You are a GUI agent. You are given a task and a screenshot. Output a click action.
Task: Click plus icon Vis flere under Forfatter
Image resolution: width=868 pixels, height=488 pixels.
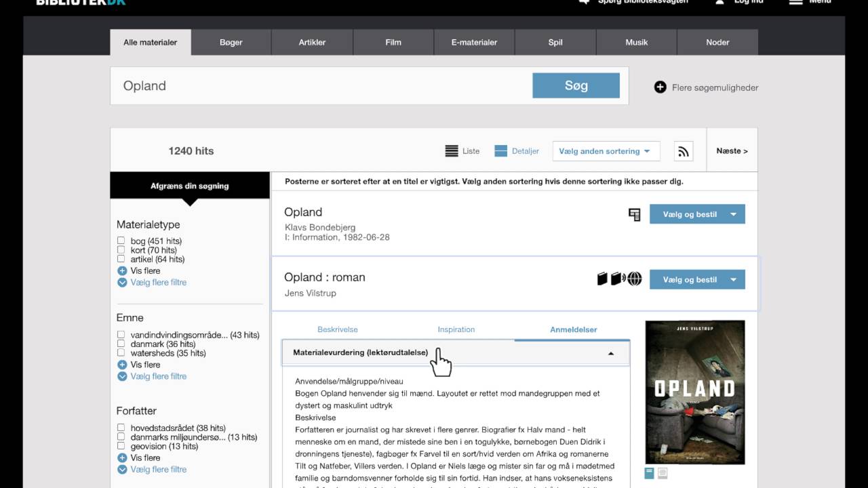(122, 457)
